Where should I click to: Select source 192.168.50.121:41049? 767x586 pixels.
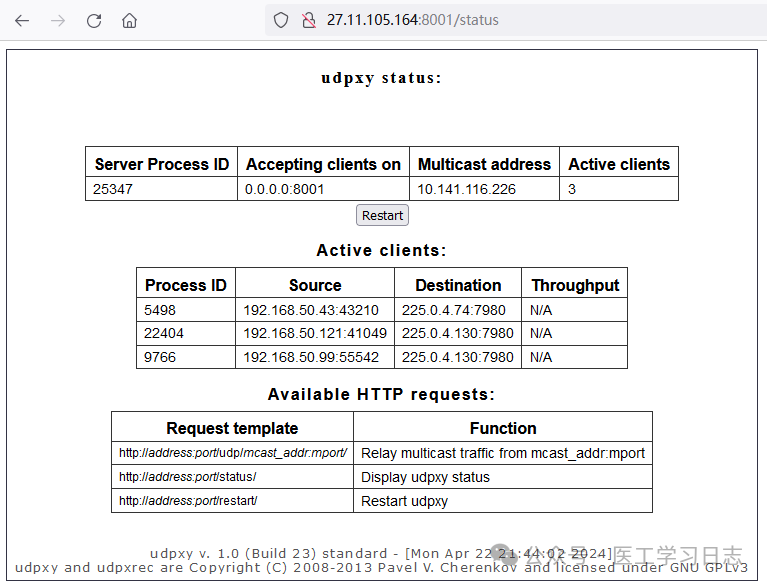click(x=315, y=333)
